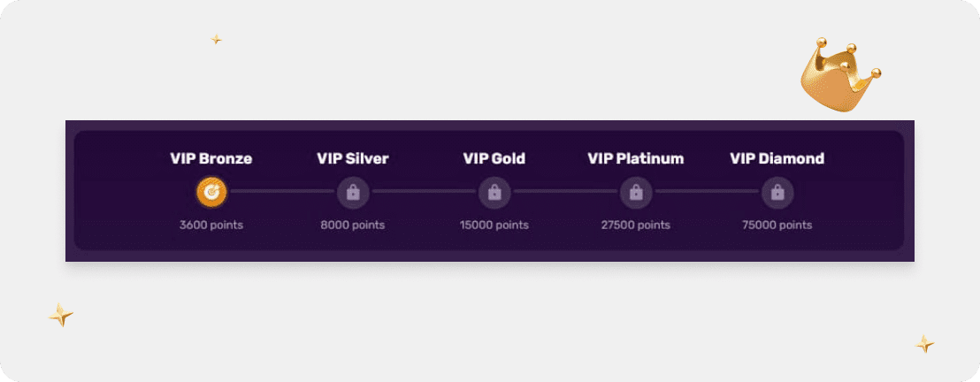
Task: Select the VIP Silver level label
Action: pos(353,159)
